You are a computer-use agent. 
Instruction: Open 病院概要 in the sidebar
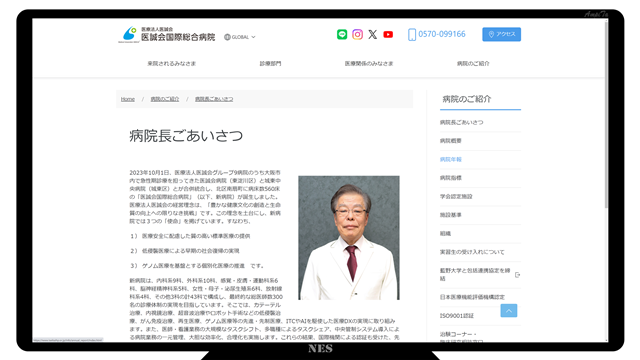[451, 141]
